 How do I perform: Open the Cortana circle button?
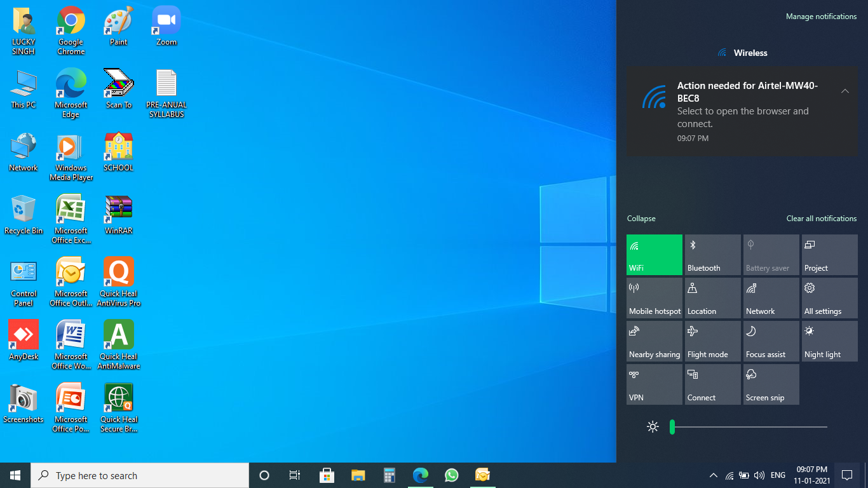[264, 475]
